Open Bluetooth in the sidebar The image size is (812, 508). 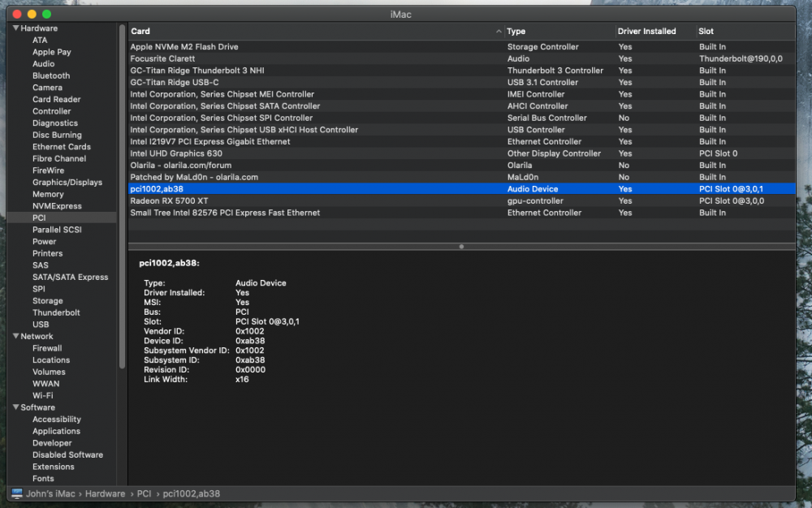coord(51,75)
